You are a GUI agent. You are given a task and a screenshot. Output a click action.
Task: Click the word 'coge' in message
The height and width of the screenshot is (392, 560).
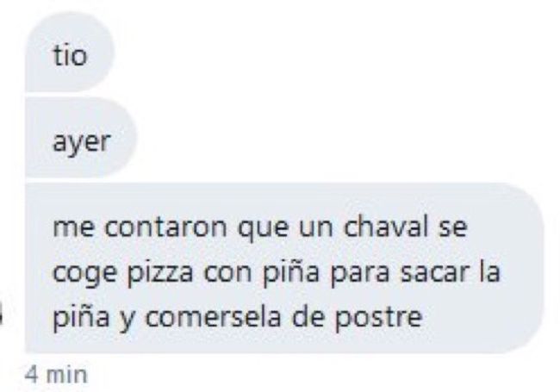(84, 275)
